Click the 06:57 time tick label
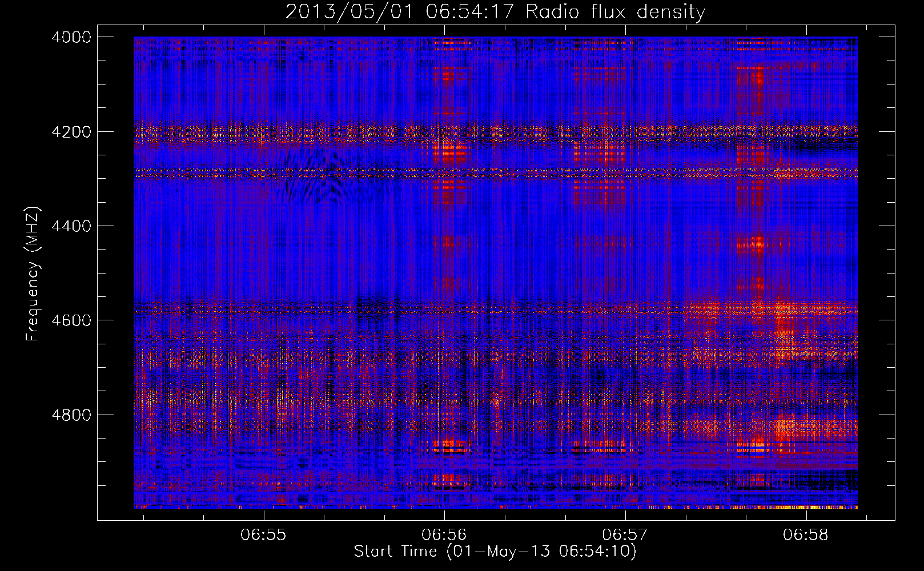This screenshot has height=571, width=924. click(x=625, y=535)
